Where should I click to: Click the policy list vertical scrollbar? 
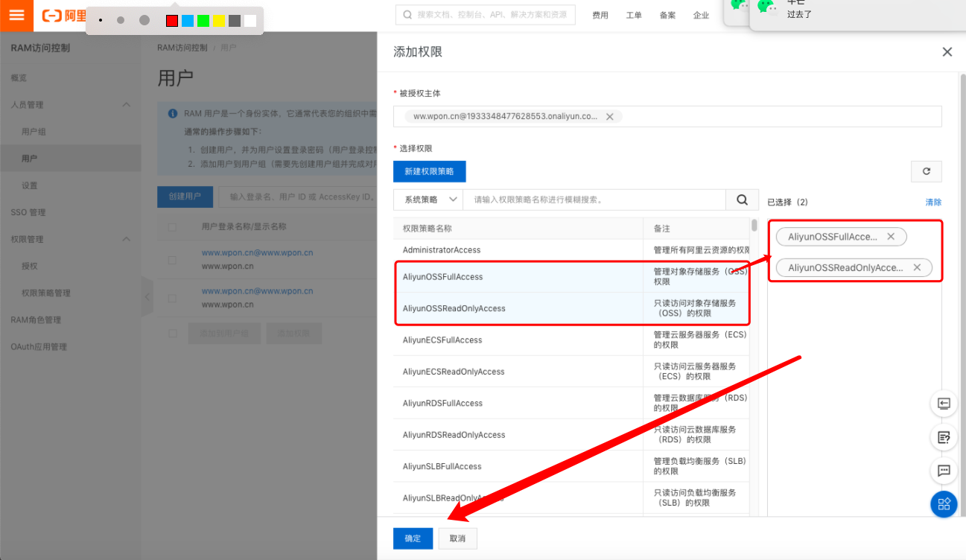tap(754, 225)
